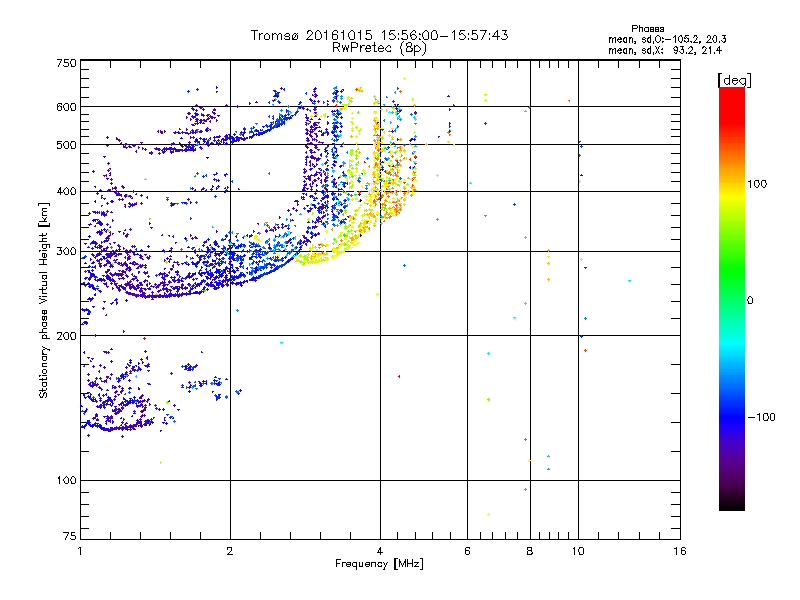Click the x-axis tick label '6'
Screen dimensions: 800x600
pyautogui.click(x=467, y=551)
